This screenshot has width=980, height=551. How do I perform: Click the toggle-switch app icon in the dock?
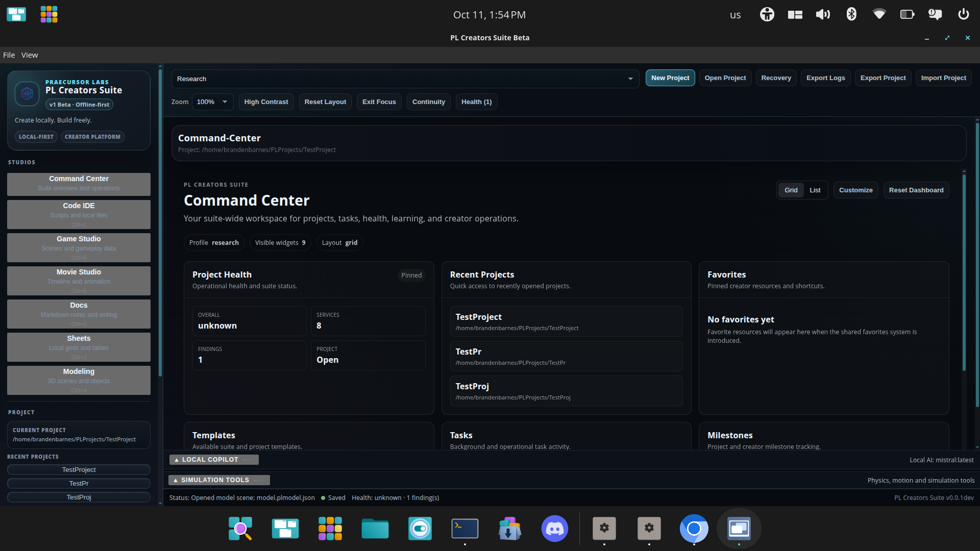point(420,529)
